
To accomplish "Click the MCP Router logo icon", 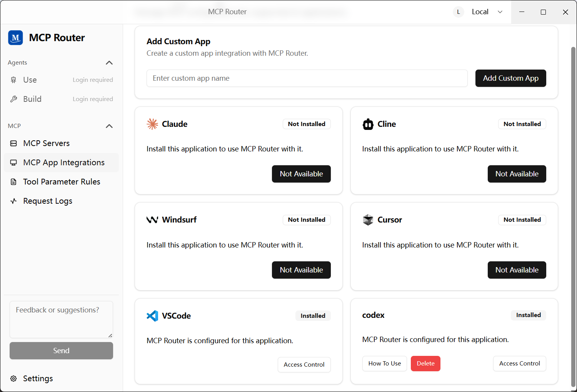I will (x=15, y=38).
